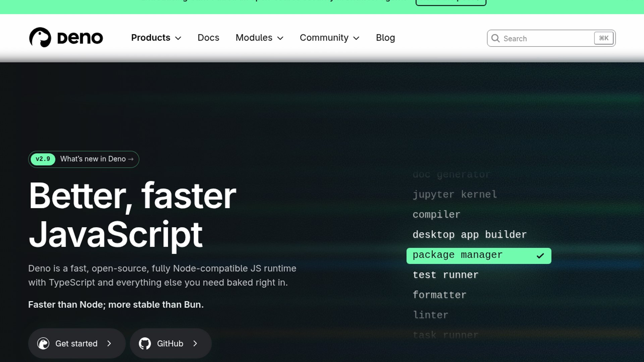The width and height of the screenshot is (644, 362).
Task: Focus the Search input field
Action: click(551, 38)
